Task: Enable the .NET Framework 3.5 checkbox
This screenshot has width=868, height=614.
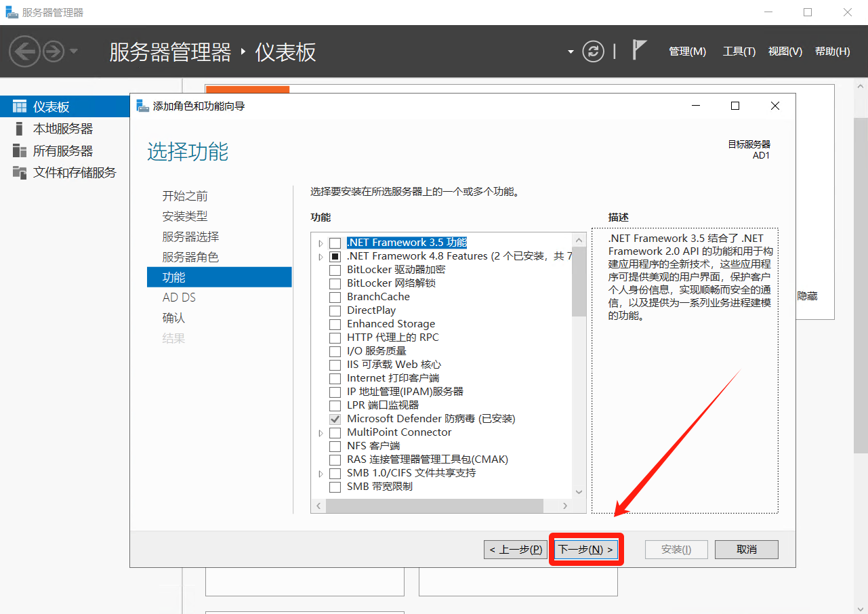Action: (335, 243)
